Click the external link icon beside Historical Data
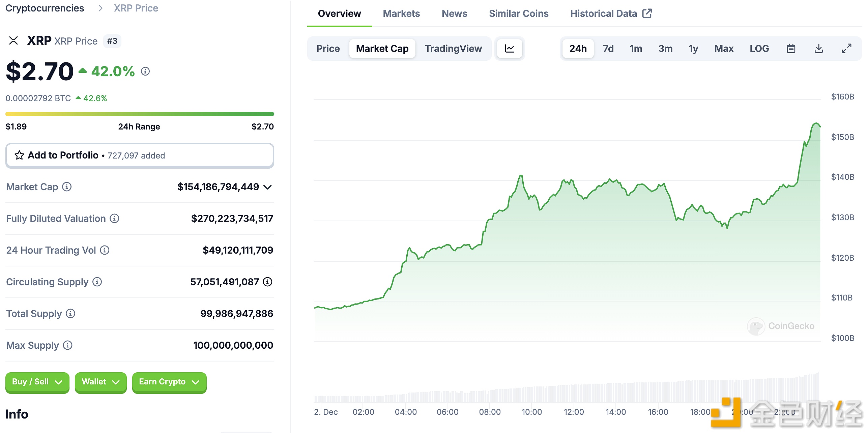Viewport: 868px width, 433px height. [x=647, y=13]
